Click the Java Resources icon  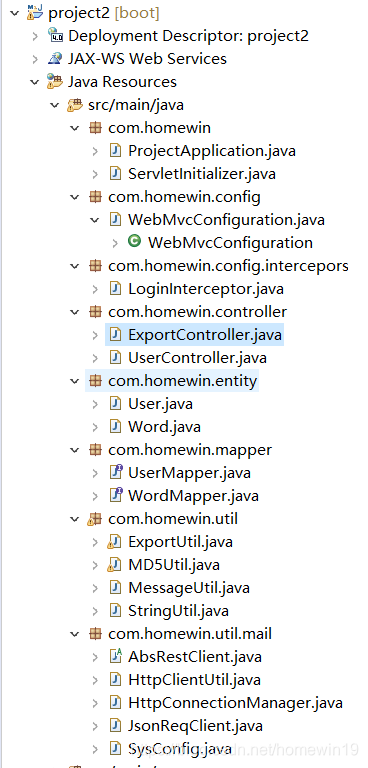(x=54, y=81)
